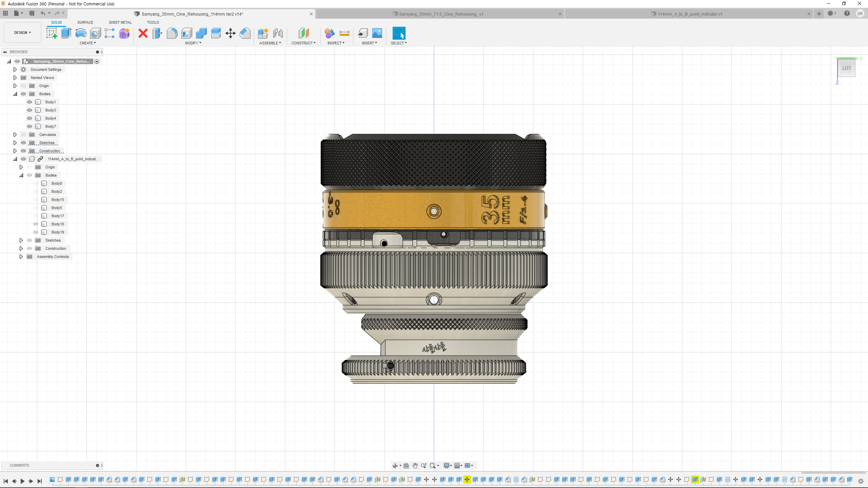
Task: Select the Revolve tool icon
Action: [x=81, y=33]
